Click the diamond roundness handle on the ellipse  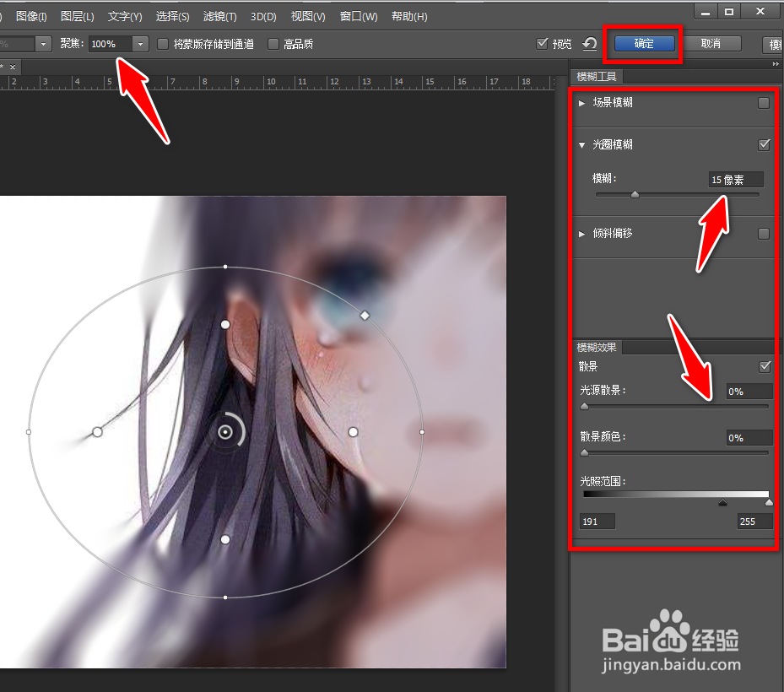point(365,316)
